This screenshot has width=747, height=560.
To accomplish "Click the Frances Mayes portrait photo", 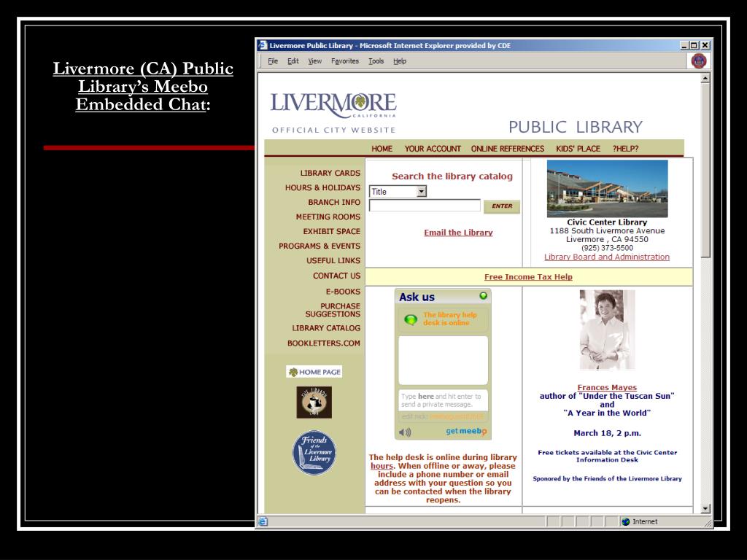I will coord(607,330).
